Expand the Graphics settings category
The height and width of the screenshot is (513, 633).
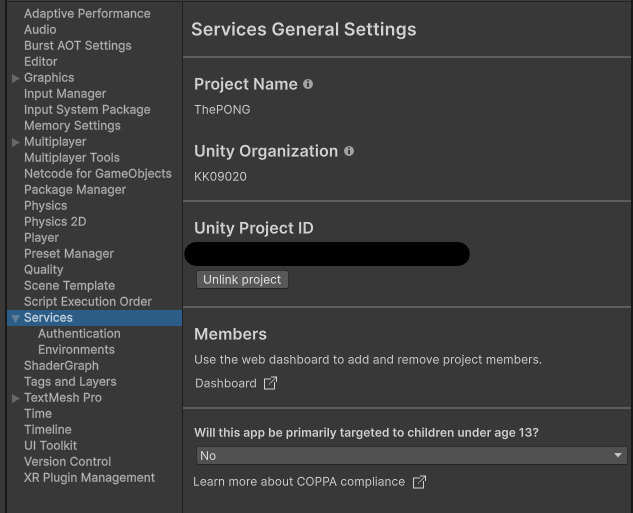[16, 78]
